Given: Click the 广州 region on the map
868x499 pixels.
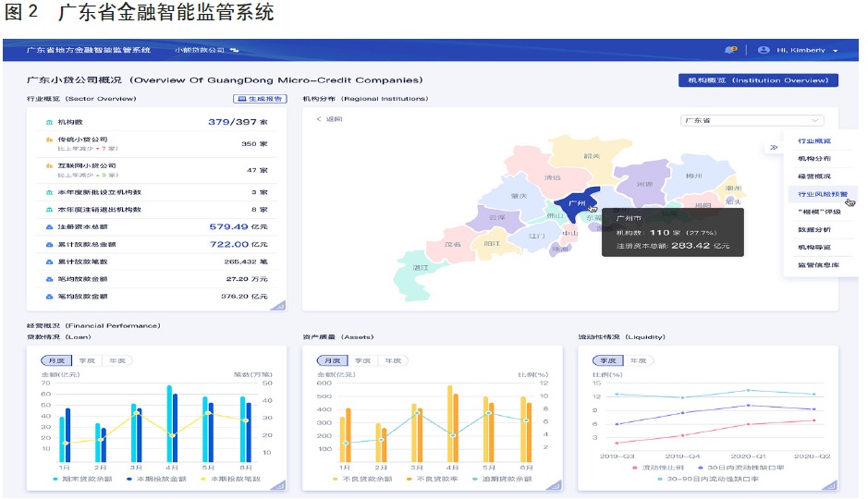Looking at the screenshot, I should click(576, 203).
